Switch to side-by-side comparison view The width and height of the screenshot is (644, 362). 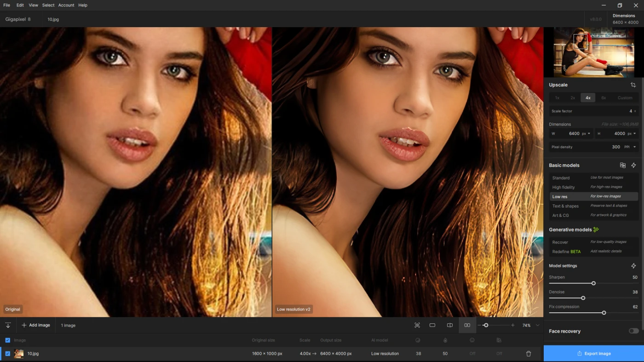pos(467,325)
